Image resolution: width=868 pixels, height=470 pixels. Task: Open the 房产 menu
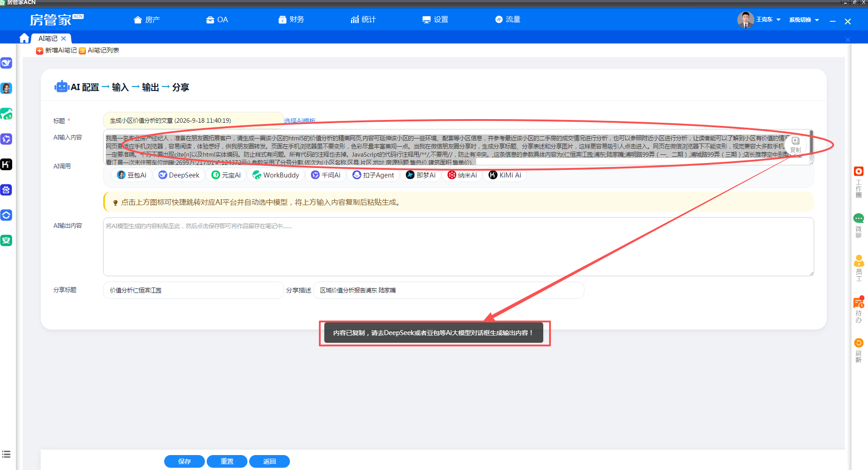[x=147, y=19]
